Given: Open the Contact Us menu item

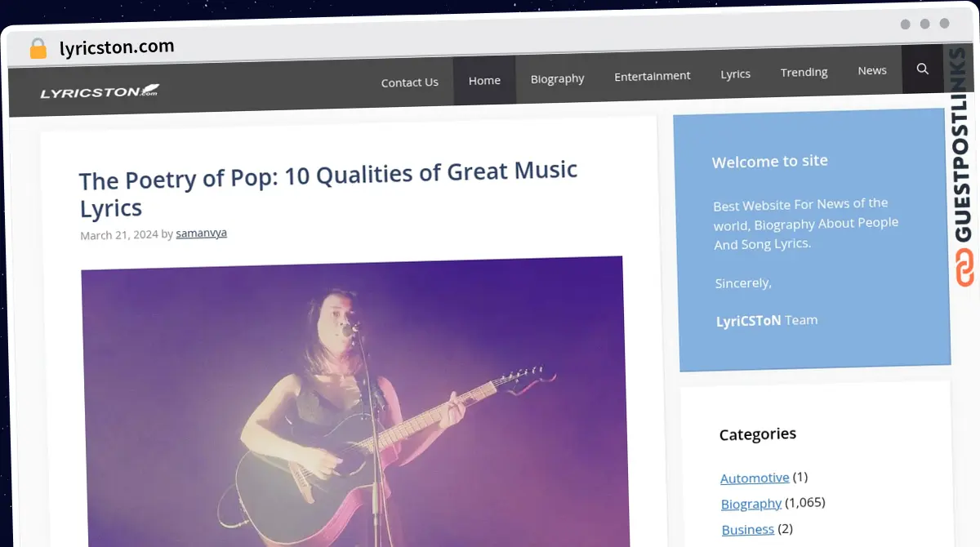Looking at the screenshot, I should point(409,82).
